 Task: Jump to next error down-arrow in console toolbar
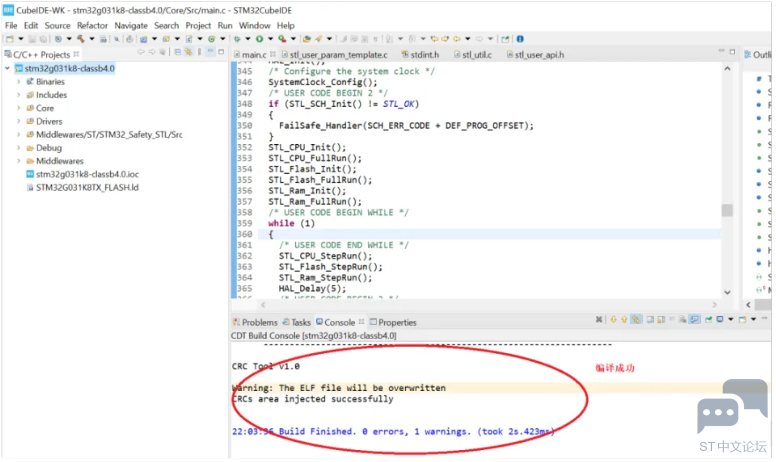click(613, 320)
